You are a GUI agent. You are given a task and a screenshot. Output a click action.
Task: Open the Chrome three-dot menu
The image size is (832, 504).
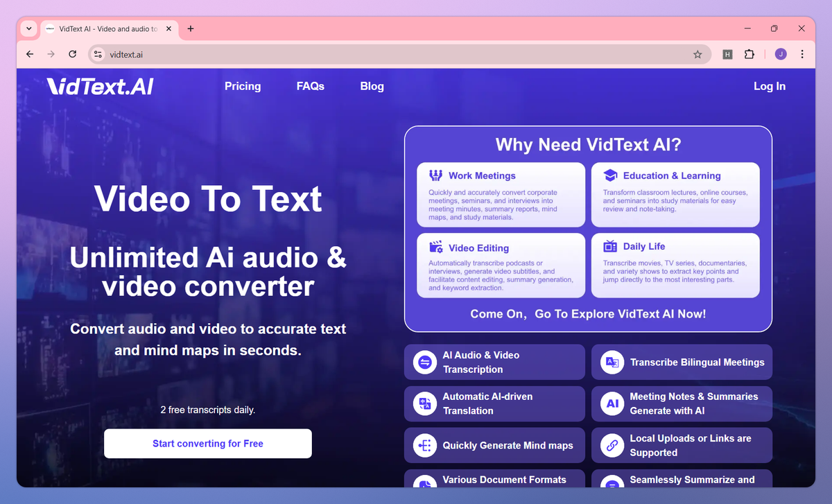[802, 54]
